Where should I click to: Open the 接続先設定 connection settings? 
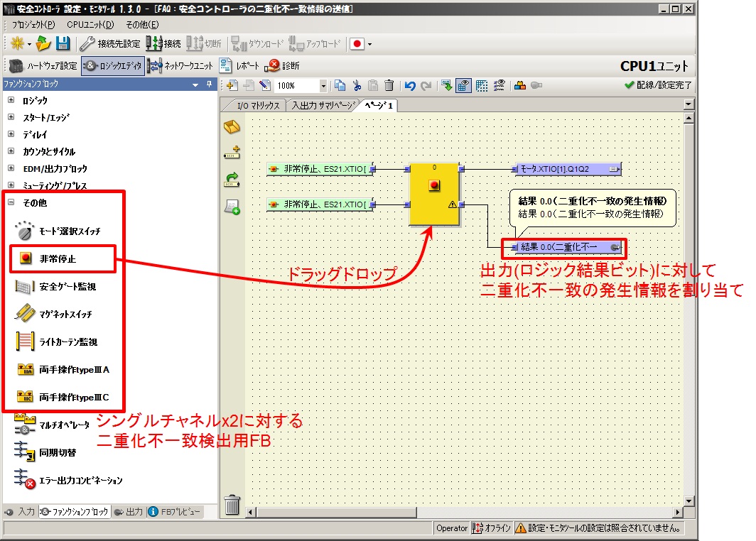(x=110, y=43)
